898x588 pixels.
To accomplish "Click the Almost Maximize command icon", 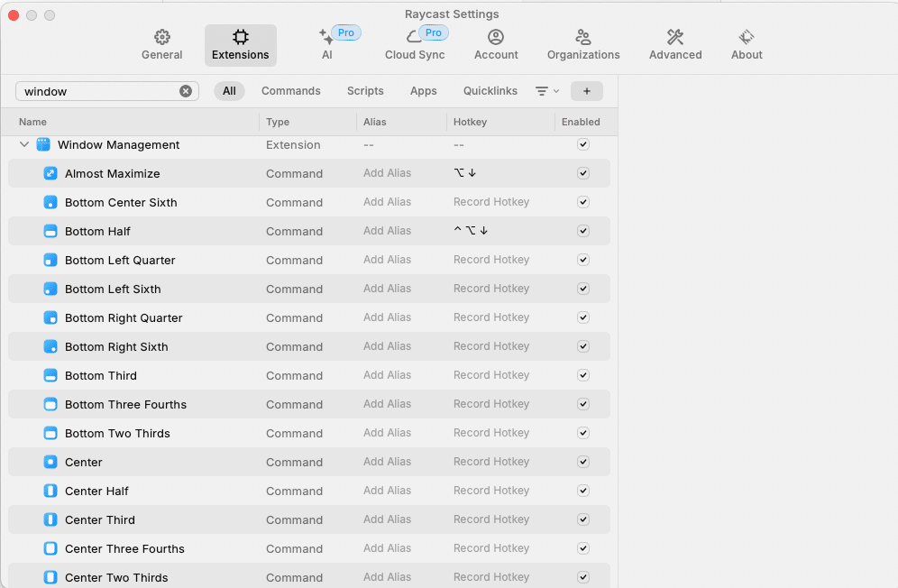I will 50,173.
